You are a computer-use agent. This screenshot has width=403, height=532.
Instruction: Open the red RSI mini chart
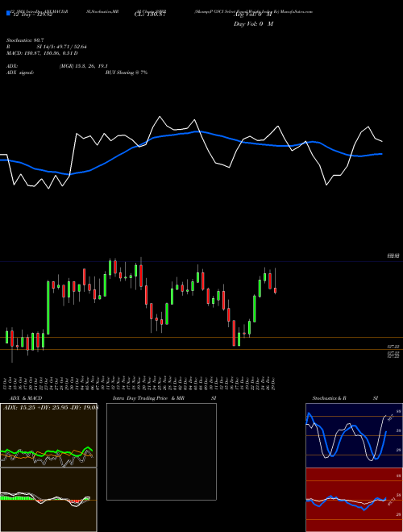(354, 500)
